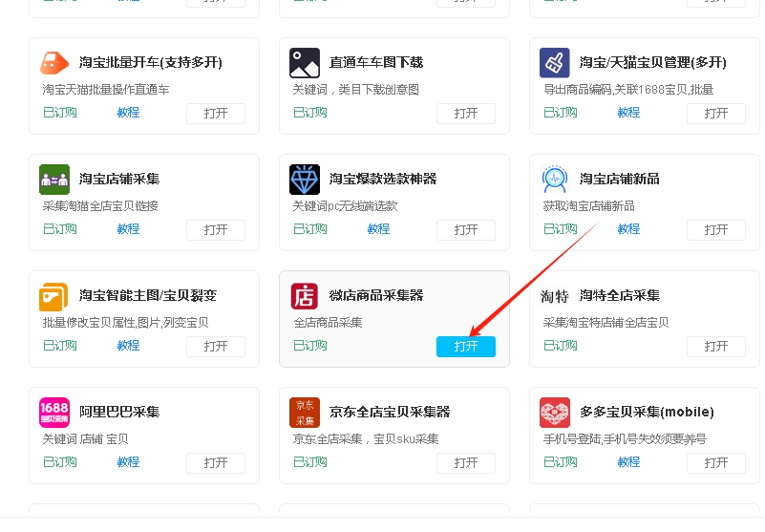Open 淘宝店铺新品 using 打开 button
Image resolution: width=765 pixels, height=532 pixels.
(716, 230)
